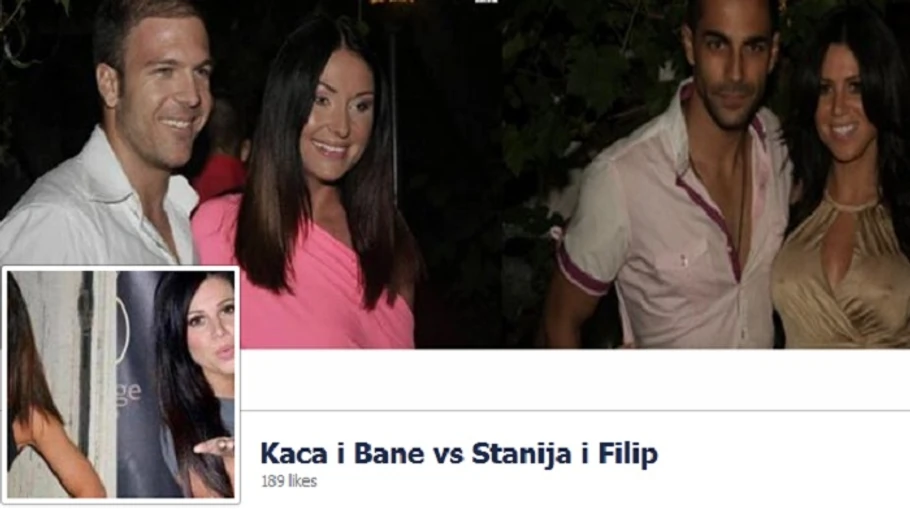Click the blank white strip beneath cover photo
Image resolution: width=910 pixels, height=520 pixels.
pos(575,380)
